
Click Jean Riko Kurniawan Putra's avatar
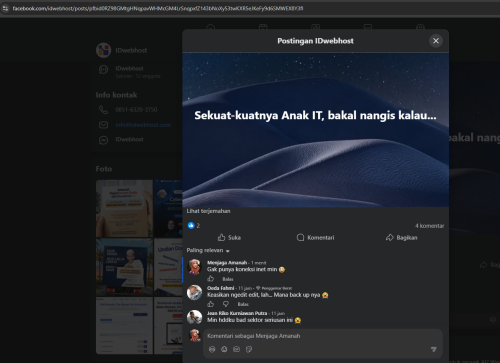[195, 317]
